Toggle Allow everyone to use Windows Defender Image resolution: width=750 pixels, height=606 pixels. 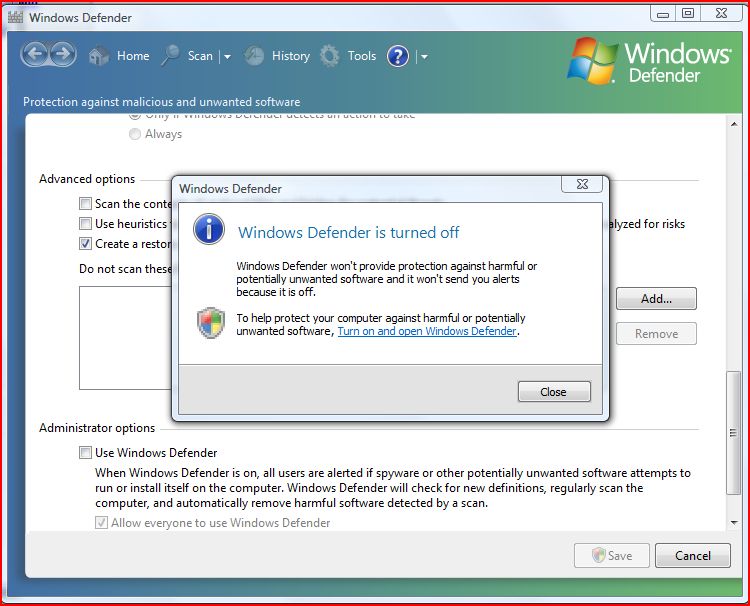tap(101, 522)
